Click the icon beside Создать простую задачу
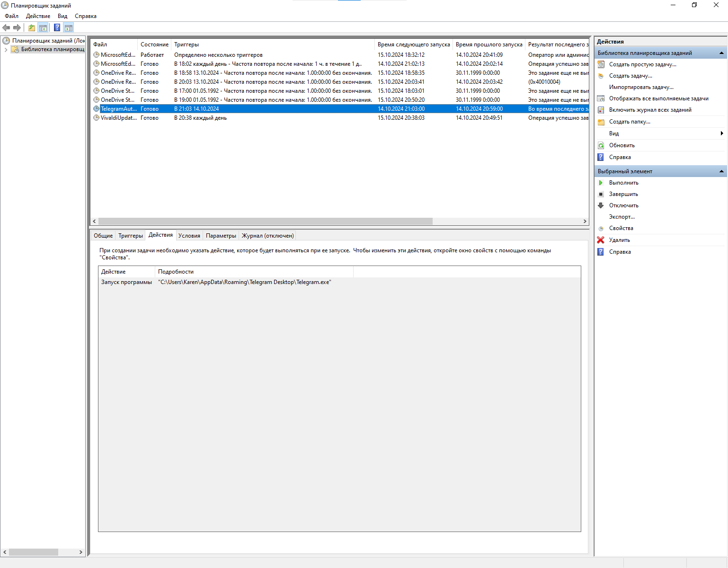 [601, 64]
